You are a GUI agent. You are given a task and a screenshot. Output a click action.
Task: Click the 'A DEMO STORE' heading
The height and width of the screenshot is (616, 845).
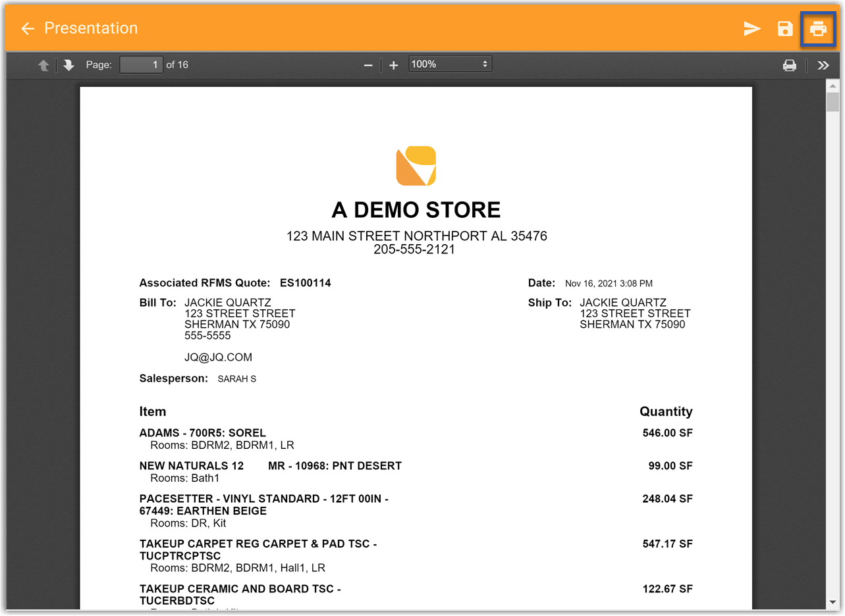click(416, 210)
